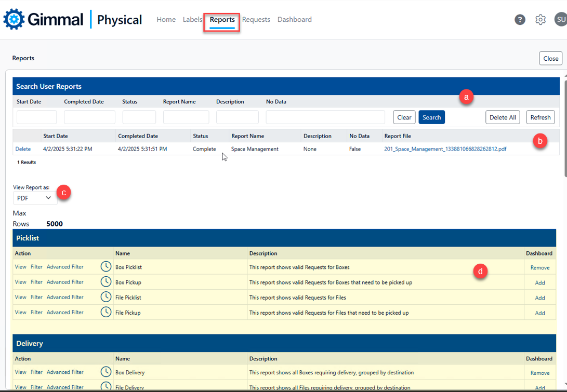This screenshot has width=567, height=392.
Task: Open the settings gear icon
Action: coord(540,20)
